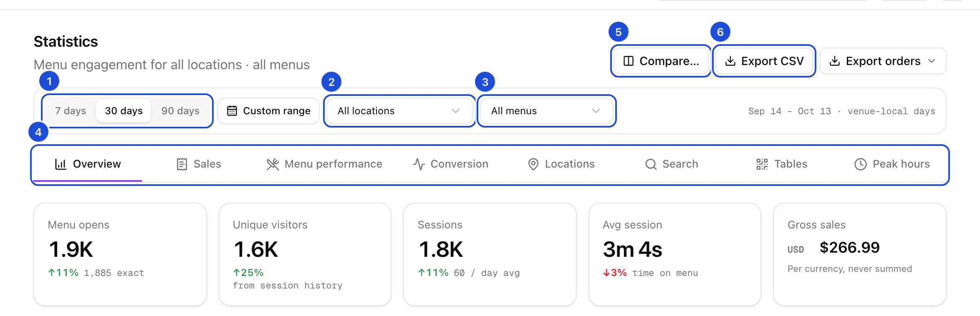The image size is (980, 316).
Task: Open the All menus dropdown
Action: [x=546, y=111]
